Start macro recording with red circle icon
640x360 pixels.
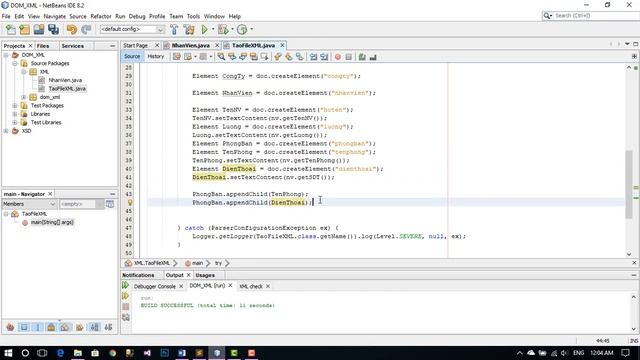[338, 57]
